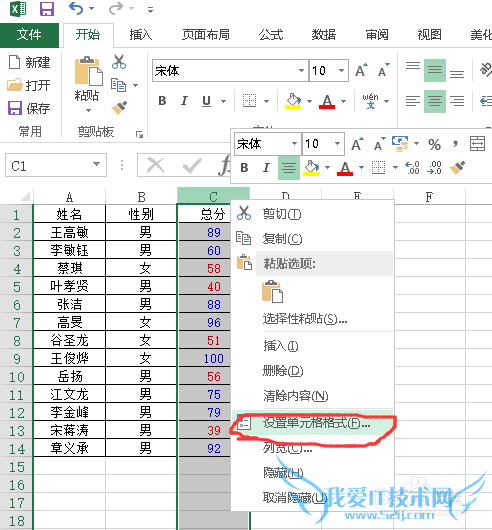Viewport: 492px width, 530px height.
Task: Click the ribbon Copy icon
Action: 119,85
